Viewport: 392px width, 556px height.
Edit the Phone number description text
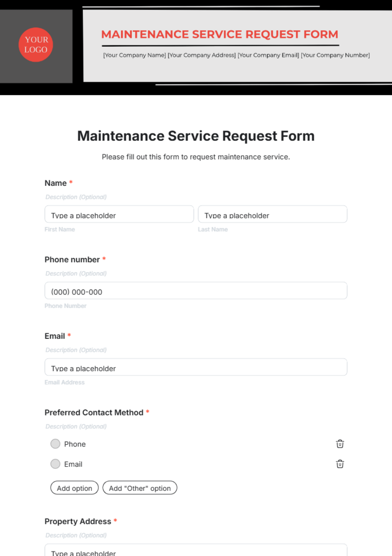point(76,274)
